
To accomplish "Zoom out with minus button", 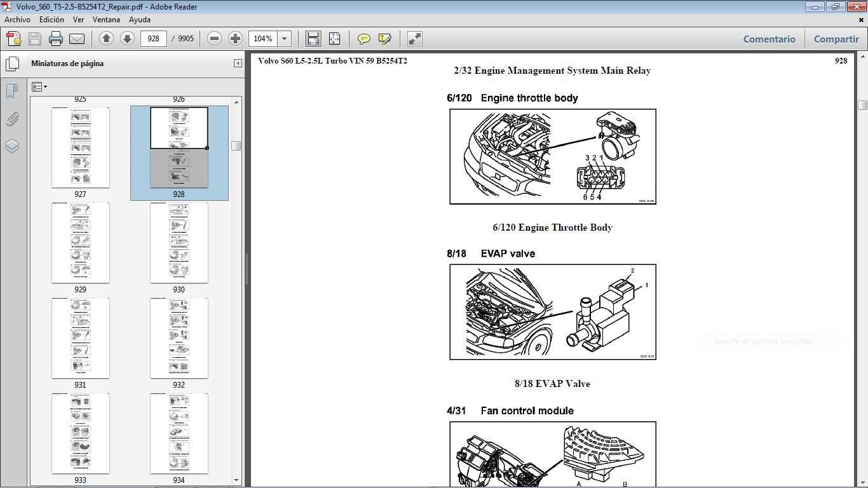I will (x=215, y=39).
